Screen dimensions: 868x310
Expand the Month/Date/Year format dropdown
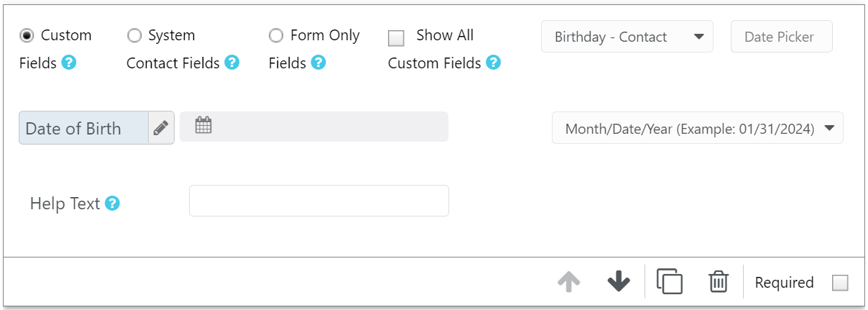698,128
